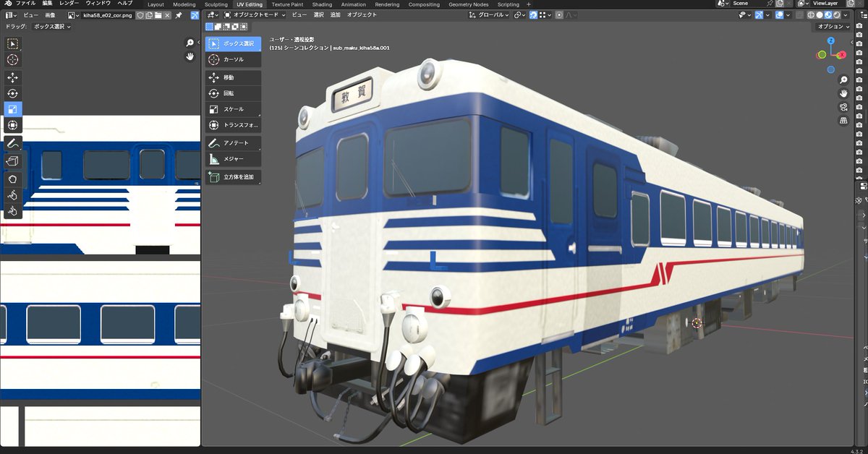Toggle camera view gizmo in viewport

coord(844,107)
